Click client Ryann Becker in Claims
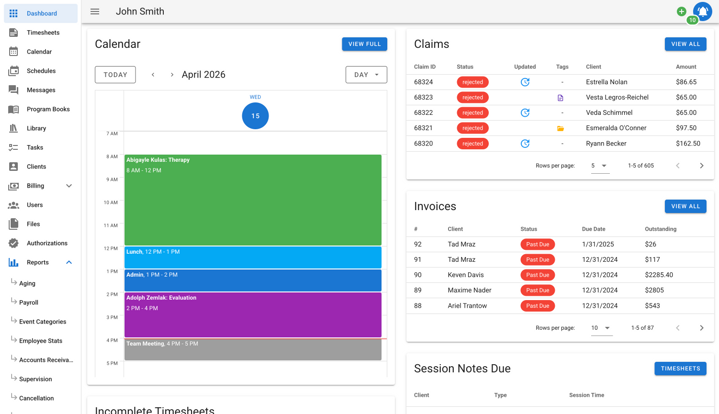This screenshot has width=719, height=414. [606, 144]
